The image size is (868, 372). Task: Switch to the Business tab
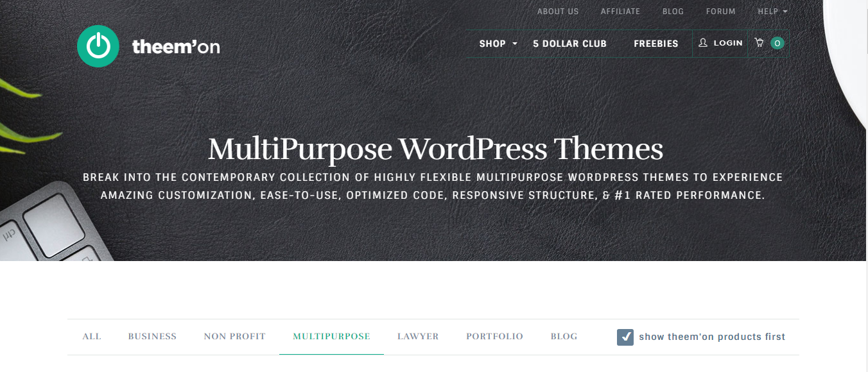[x=152, y=336]
